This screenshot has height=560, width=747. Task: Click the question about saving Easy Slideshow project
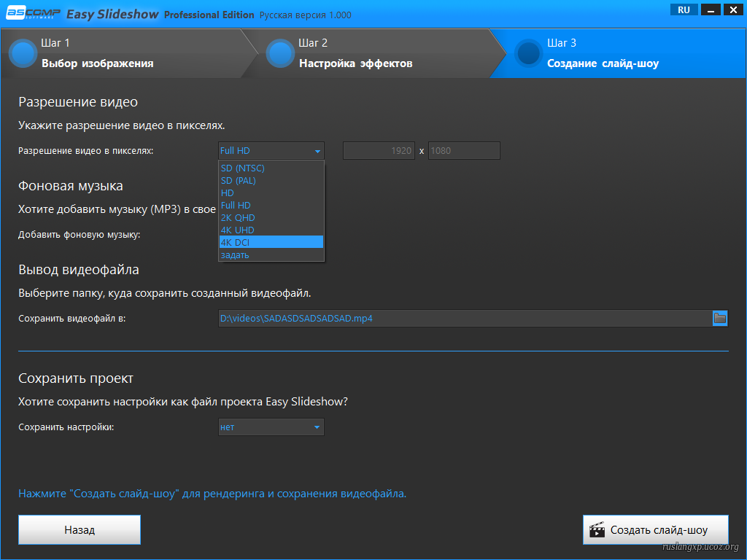[x=183, y=402]
